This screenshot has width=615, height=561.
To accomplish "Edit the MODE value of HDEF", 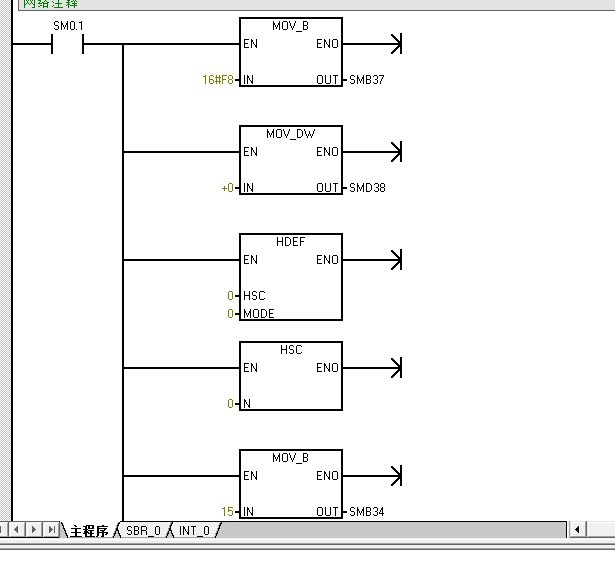I will click(x=230, y=314).
